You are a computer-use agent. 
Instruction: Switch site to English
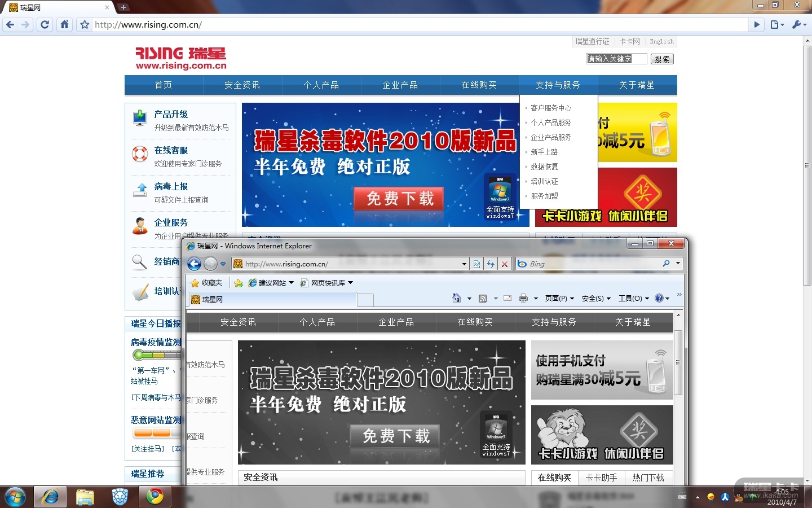(x=661, y=41)
